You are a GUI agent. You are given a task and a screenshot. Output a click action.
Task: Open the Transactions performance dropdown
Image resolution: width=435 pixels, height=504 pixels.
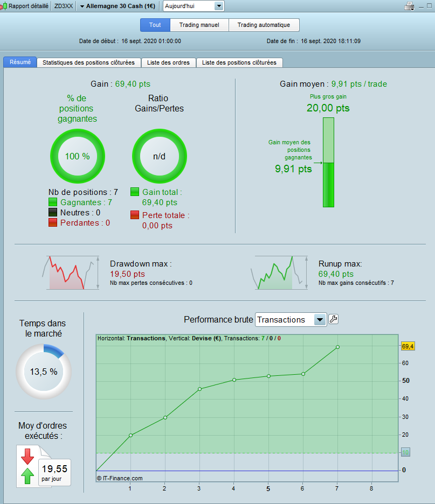point(291,320)
